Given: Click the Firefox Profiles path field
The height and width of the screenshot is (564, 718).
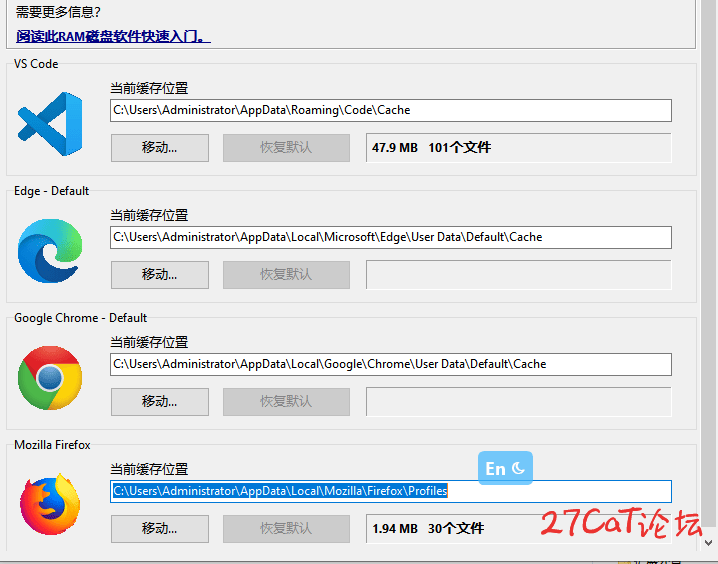Looking at the screenshot, I should (x=391, y=491).
